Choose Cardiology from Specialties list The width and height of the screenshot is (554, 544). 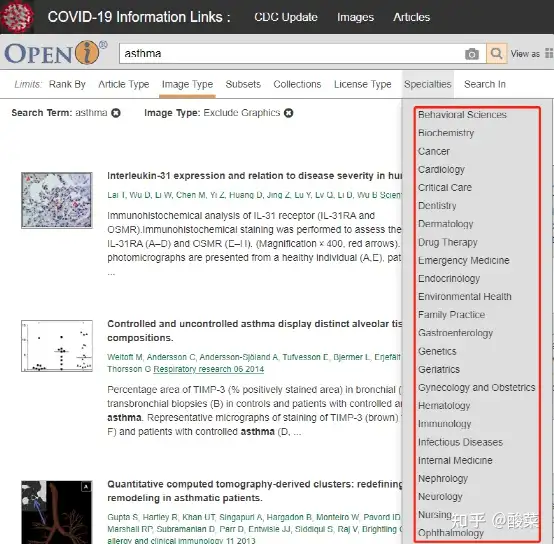click(441, 170)
